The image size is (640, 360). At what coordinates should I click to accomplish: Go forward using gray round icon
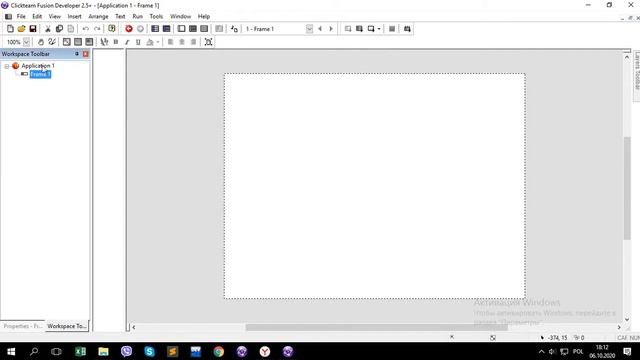click(x=140, y=29)
